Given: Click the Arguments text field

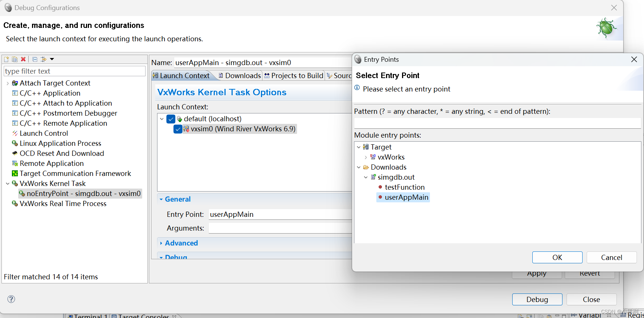Looking at the screenshot, I should coord(280,228).
